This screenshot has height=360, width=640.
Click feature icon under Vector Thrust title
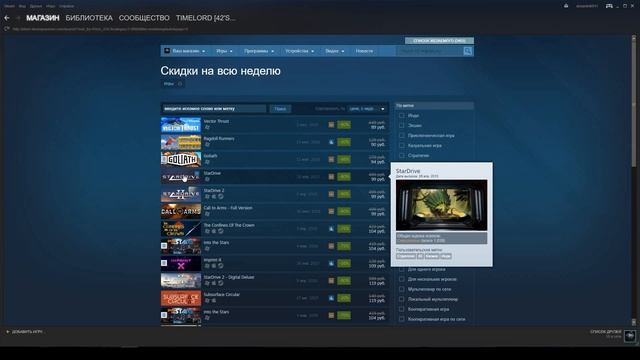[x=207, y=127]
